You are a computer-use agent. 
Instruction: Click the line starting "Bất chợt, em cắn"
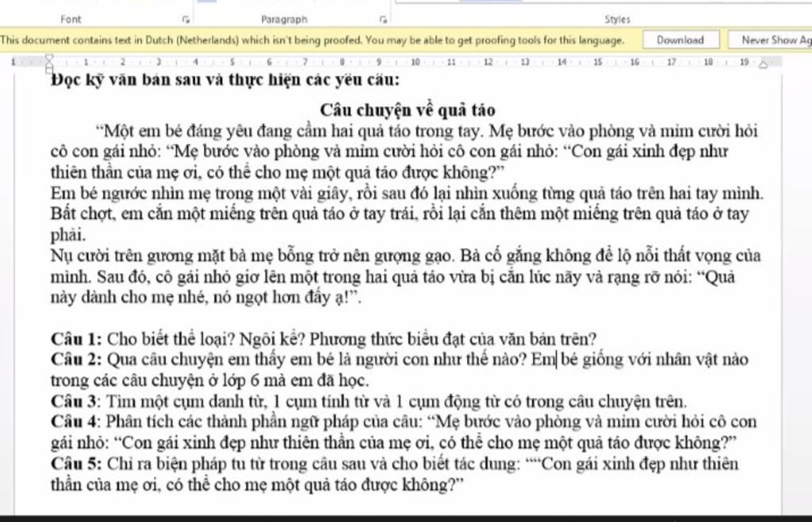tap(400, 214)
